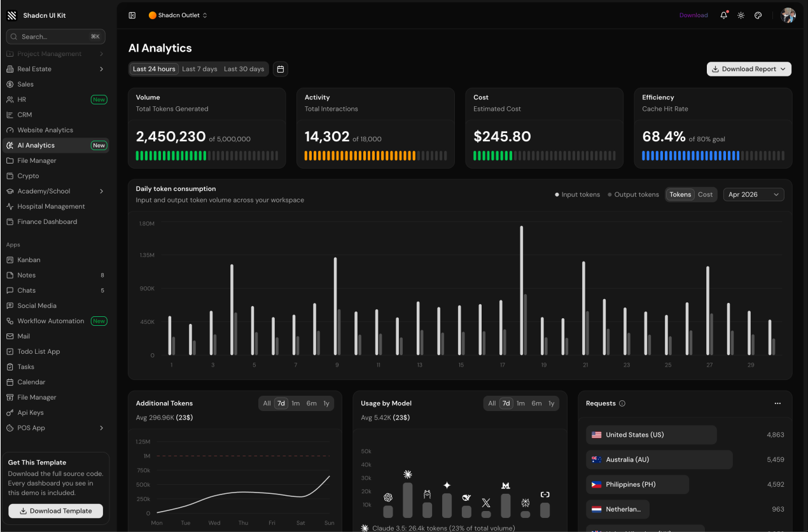Toggle Input tokens legend series
Screen dimensions: 808x532
coord(578,195)
